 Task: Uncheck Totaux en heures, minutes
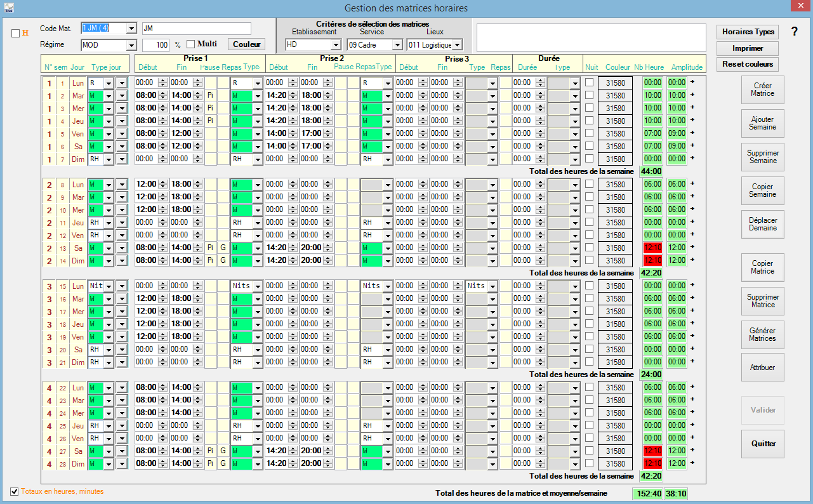(15, 491)
